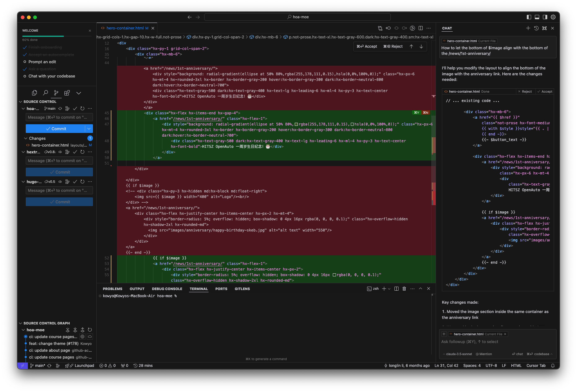Image resolution: width=577 pixels, height=392 pixels.
Task: Collapse the Source Control Graph section
Action: pos(20,323)
